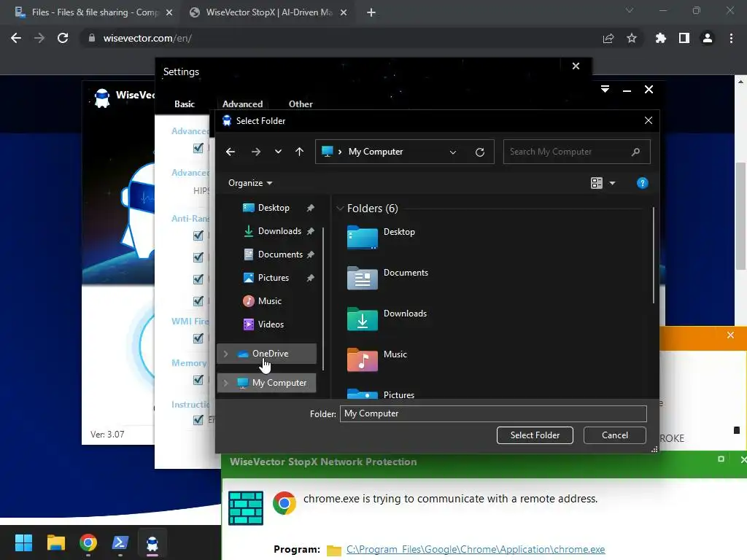
Task: Select Documents in the navigation pane
Action: pos(280,254)
